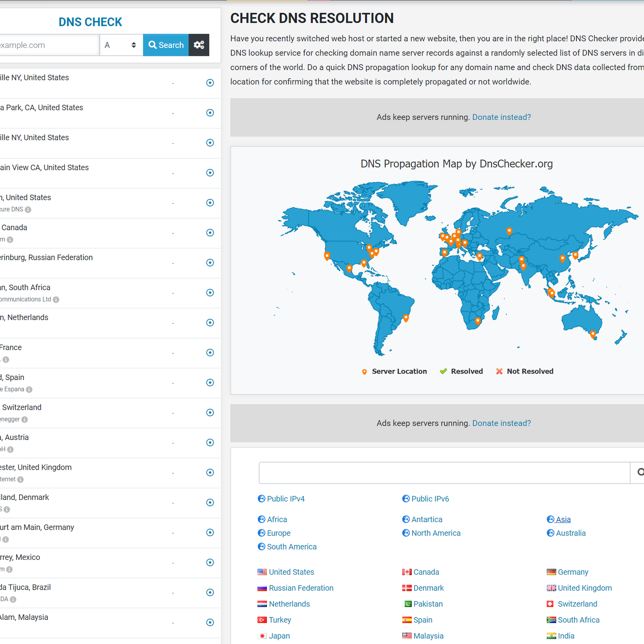Screen dimensions: 644x644
Task: Click target icon for South Africa row
Action: [210, 293]
